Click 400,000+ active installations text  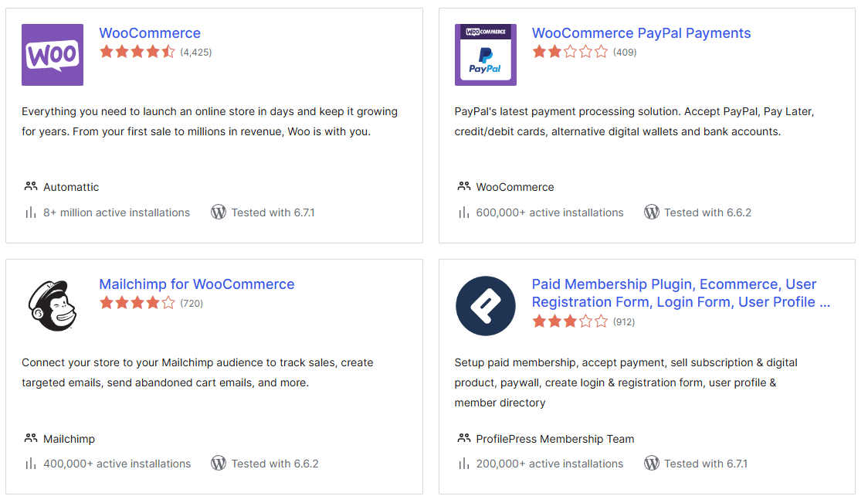click(117, 464)
